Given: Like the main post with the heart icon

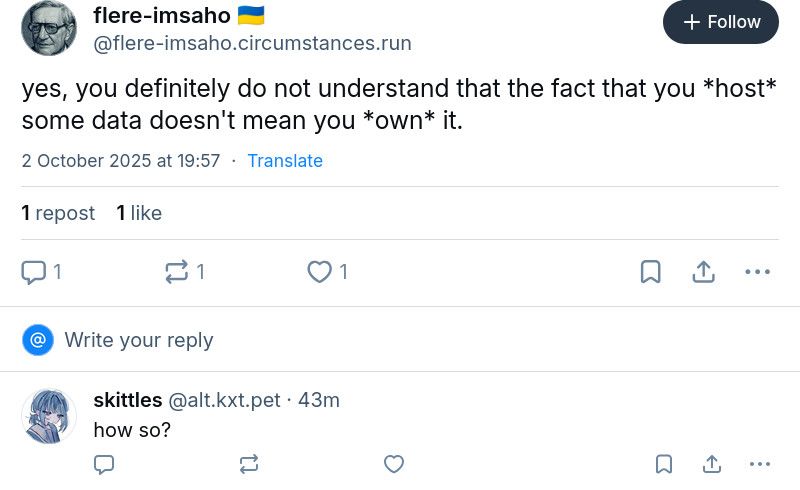Looking at the screenshot, I should pos(319,272).
